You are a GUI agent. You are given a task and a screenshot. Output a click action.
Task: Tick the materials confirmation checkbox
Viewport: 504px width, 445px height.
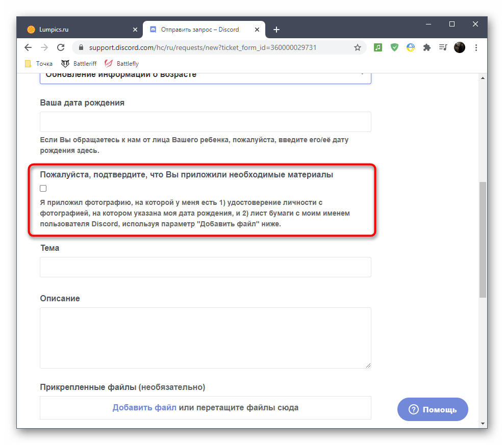[x=43, y=188]
